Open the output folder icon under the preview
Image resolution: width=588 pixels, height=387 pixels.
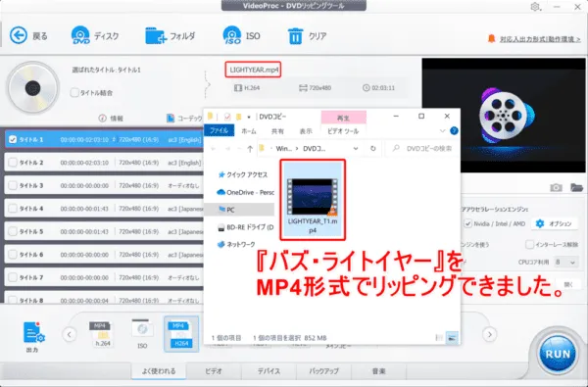click(x=576, y=187)
